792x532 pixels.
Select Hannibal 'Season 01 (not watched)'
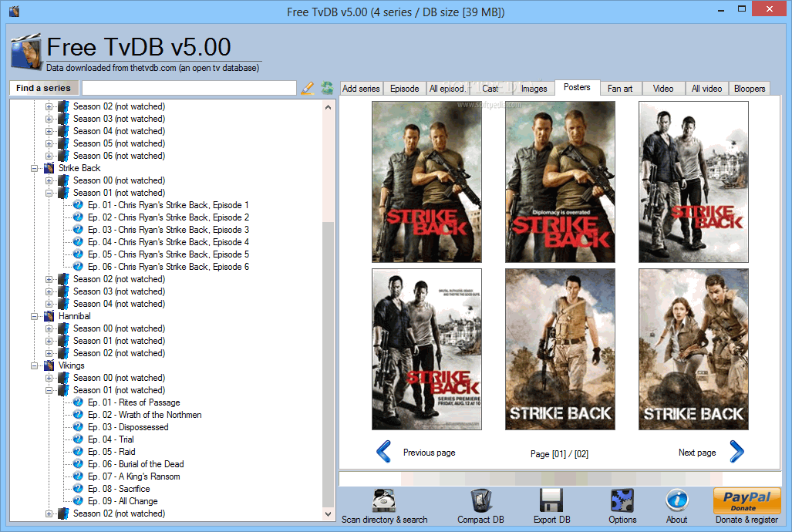tap(119, 341)
